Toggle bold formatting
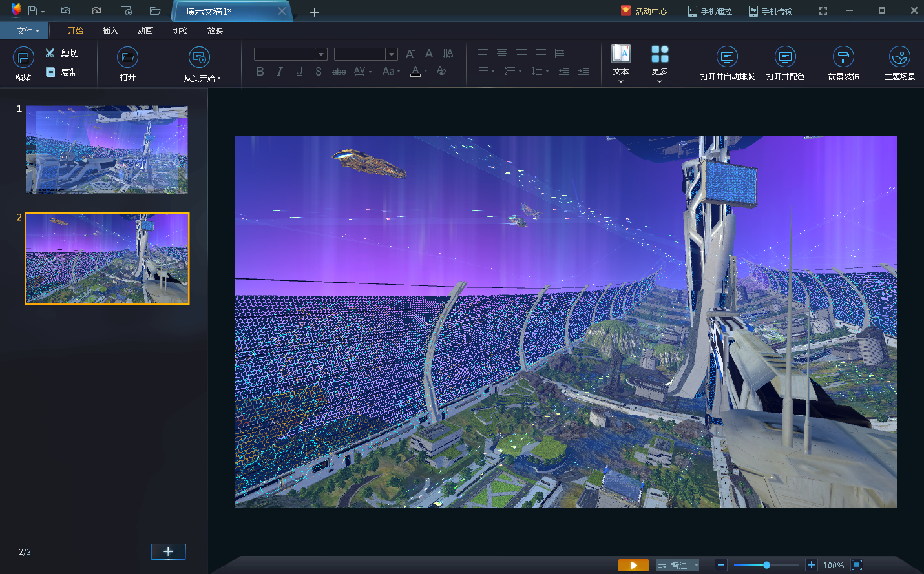924x574 pixels. point(260,72)
